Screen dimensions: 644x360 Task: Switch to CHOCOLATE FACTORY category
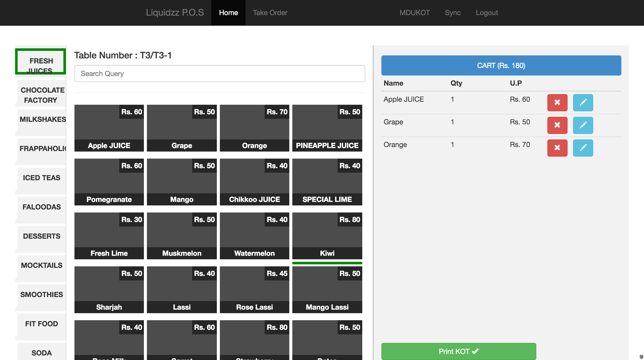click(x=42, y=95)
